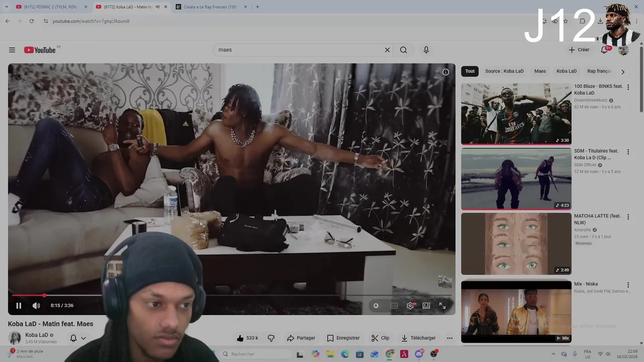Toggle autoplay switch in the player

376,306
